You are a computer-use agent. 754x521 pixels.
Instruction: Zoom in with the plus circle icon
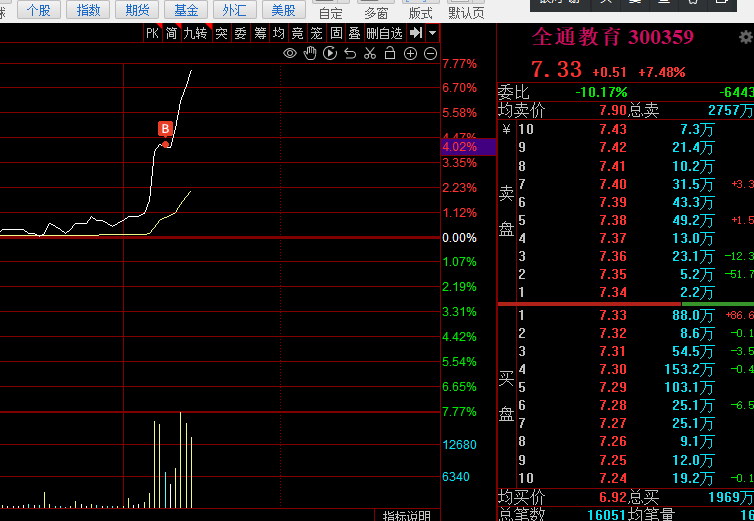410,53
